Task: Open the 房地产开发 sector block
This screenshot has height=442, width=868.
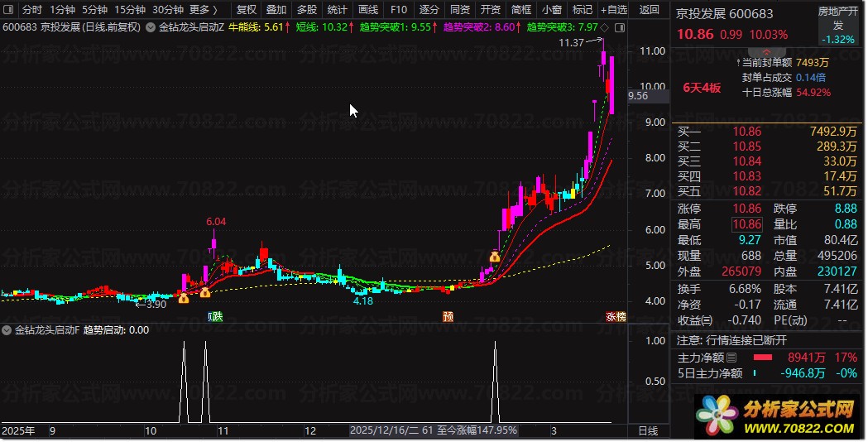Action: coord(838,25)
